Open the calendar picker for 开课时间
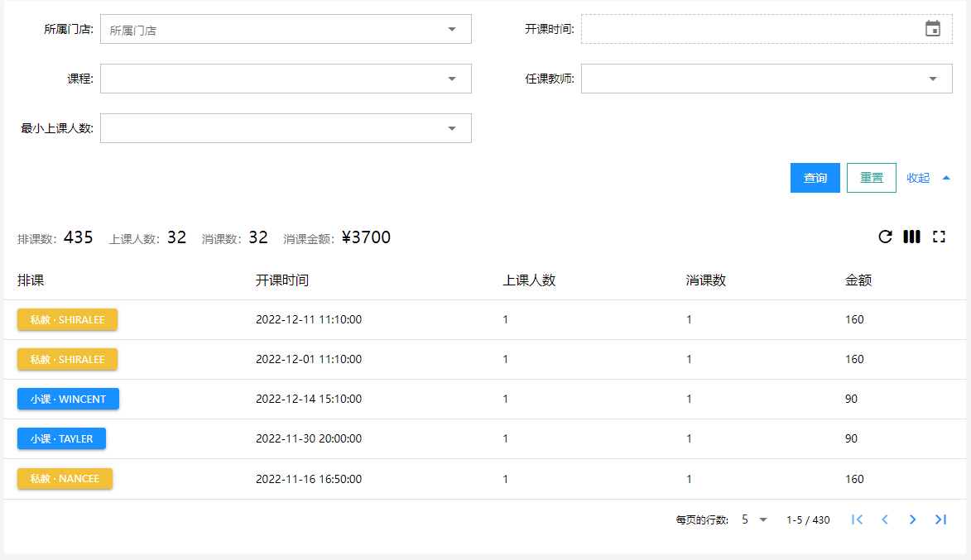The width and height of the screenshot is (971, 560). [x=933, y=29]
